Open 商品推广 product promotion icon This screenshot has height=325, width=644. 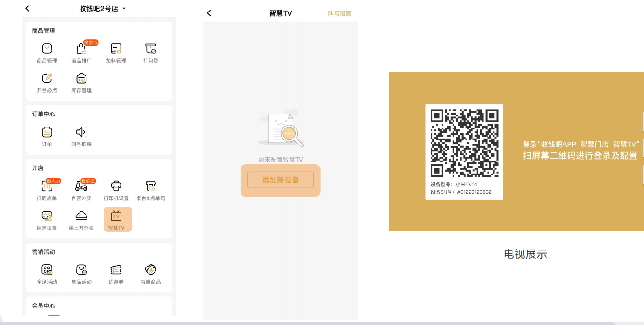(81, 49)
